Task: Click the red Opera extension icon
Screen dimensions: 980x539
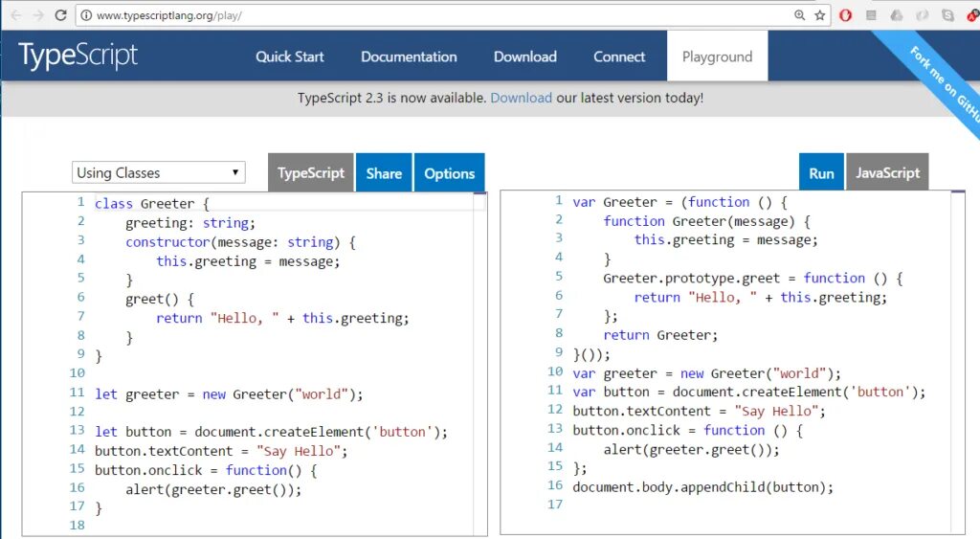Action: pos(846,15)
